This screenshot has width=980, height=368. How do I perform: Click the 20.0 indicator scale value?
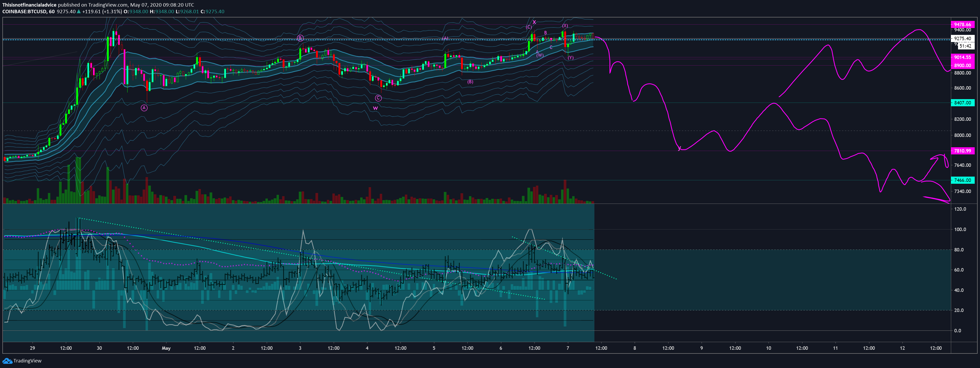959,310
